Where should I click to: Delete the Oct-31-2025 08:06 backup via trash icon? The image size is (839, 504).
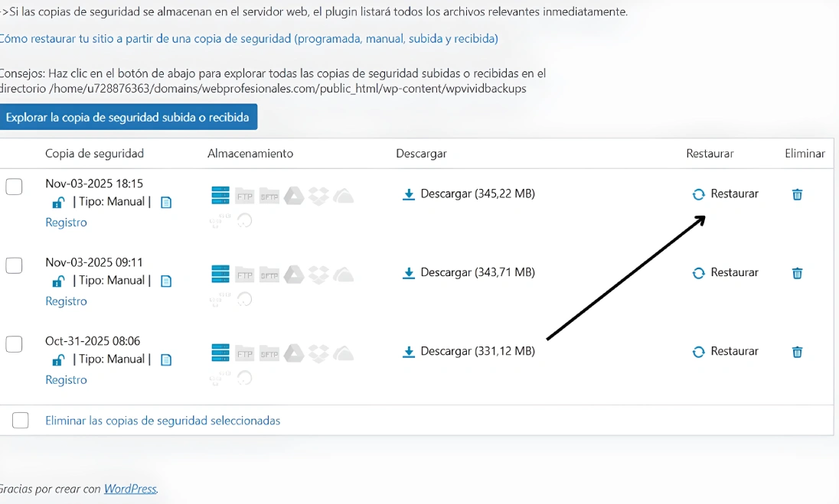point(797,352)
